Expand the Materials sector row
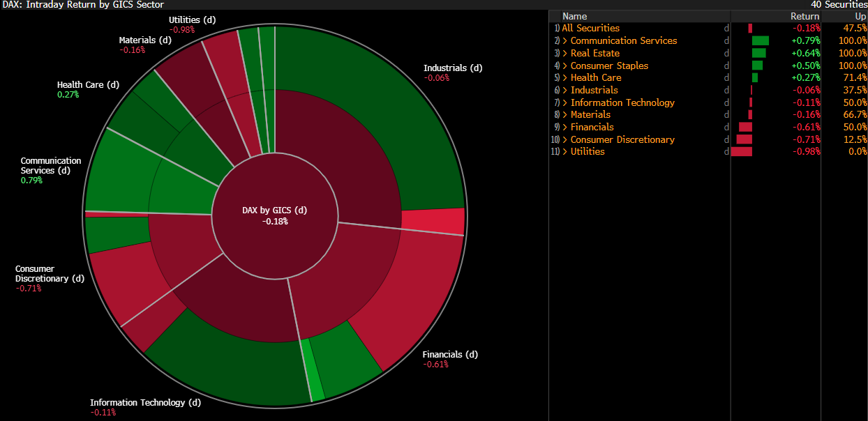 [565, 114]
